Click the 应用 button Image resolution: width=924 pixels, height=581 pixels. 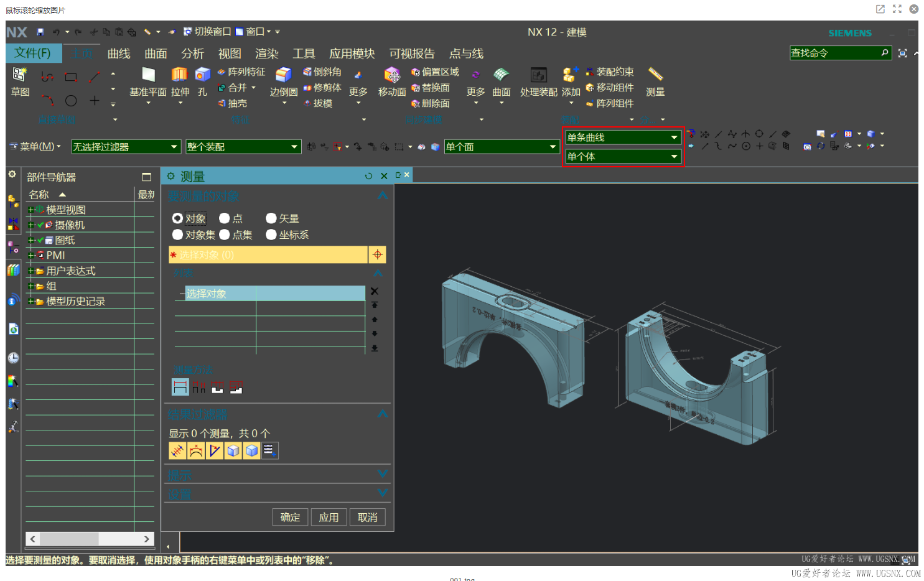329,517
